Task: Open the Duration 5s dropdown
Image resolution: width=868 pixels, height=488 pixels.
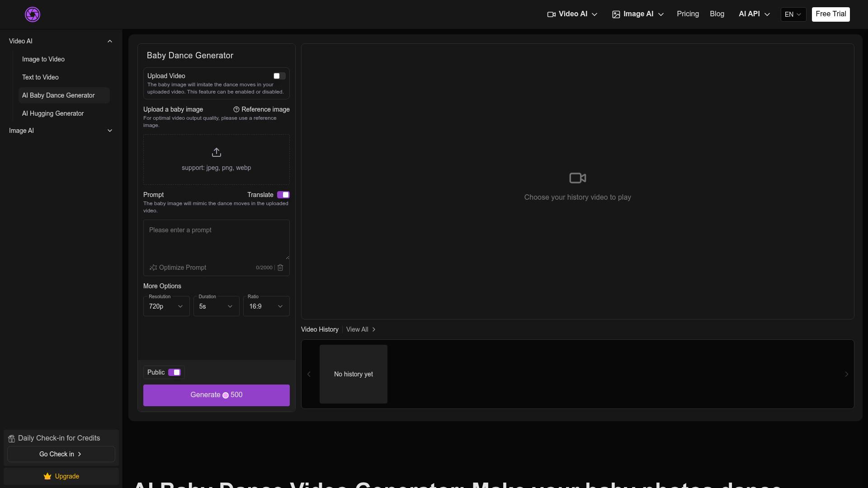Action: [x=217, y=306]
